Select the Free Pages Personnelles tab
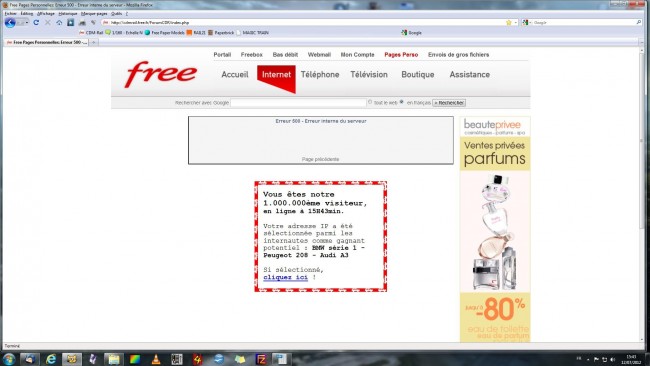The width and height of the screenshot is (650, 366). click(46, 42)
